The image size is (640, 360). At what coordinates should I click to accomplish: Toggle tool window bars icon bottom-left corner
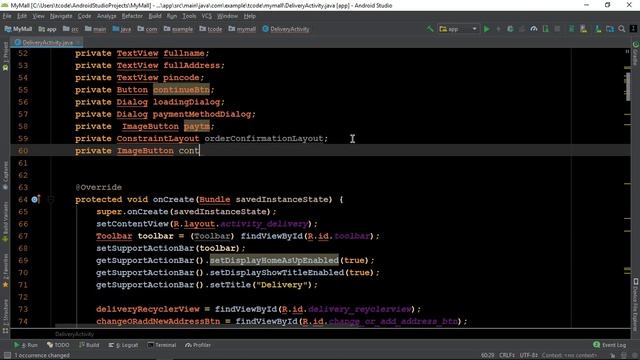pos(7,356)
